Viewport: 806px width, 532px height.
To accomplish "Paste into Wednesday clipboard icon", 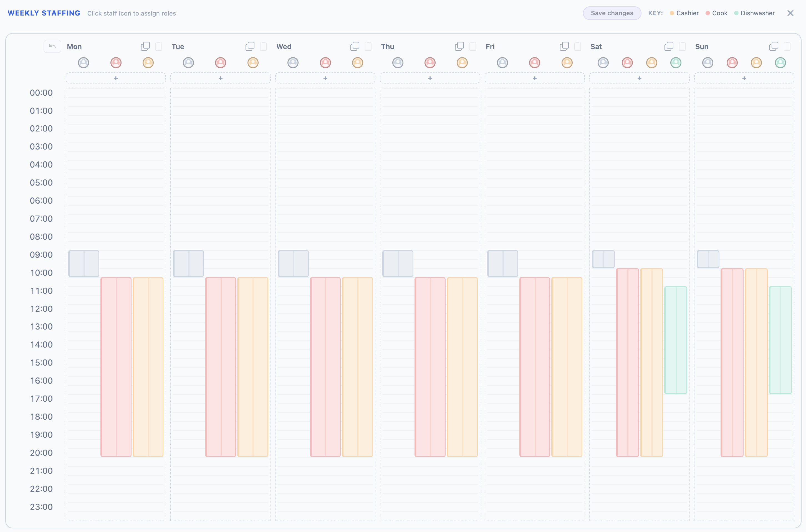I will tap(368, 46).
